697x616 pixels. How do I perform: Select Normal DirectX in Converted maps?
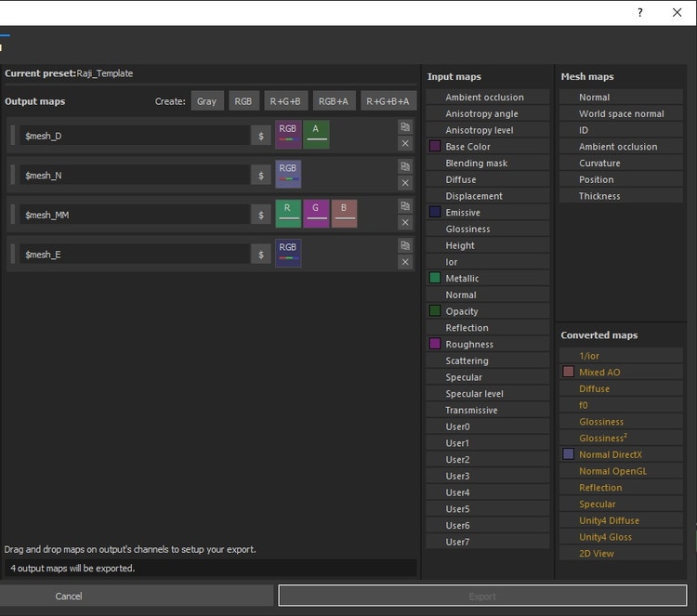[610, 454]
